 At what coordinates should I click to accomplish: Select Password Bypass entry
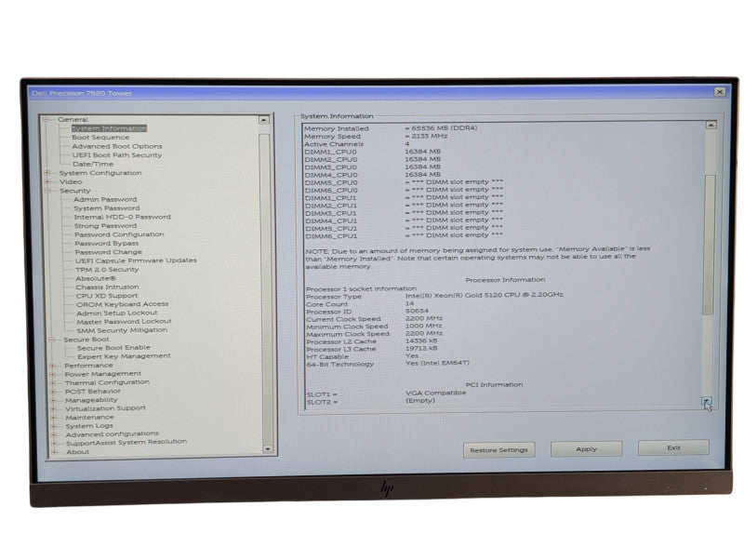click(107, 244)
